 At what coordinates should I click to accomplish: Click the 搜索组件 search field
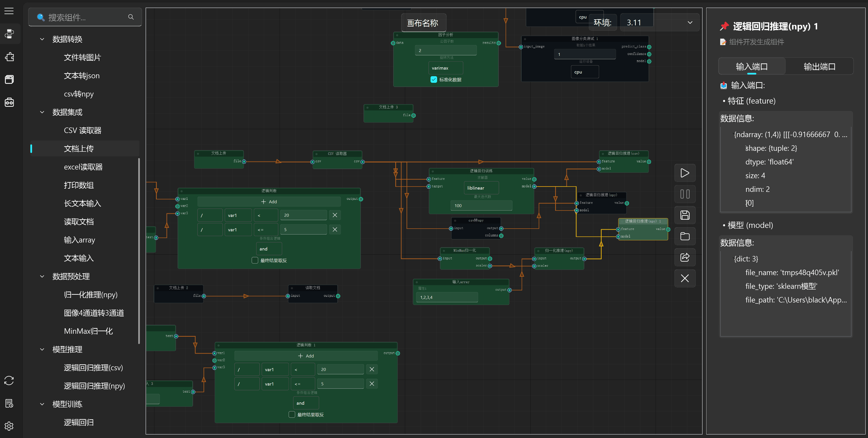85,17
